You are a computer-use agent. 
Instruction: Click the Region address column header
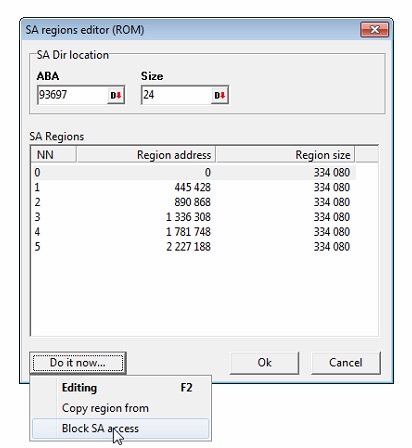(146, 155)
